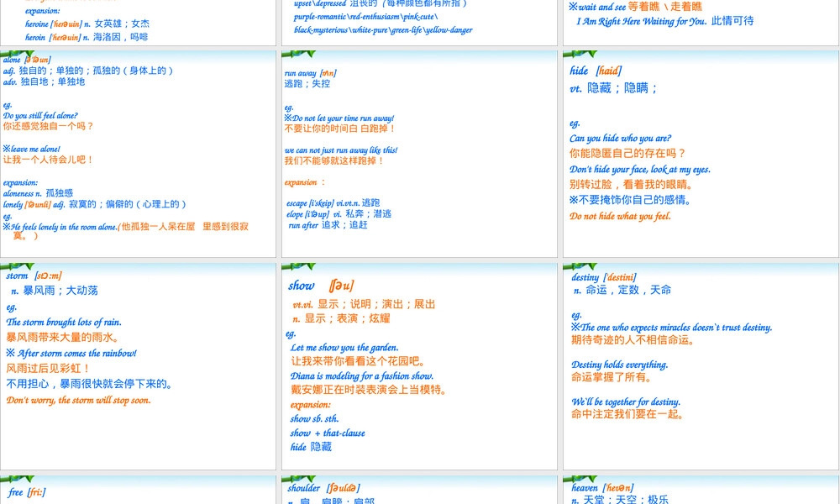Click the 'purple-romantic\red-enthusiasm' line
Image resolution: width=840 pixels, height=504 pixels.
click(366, 17)
